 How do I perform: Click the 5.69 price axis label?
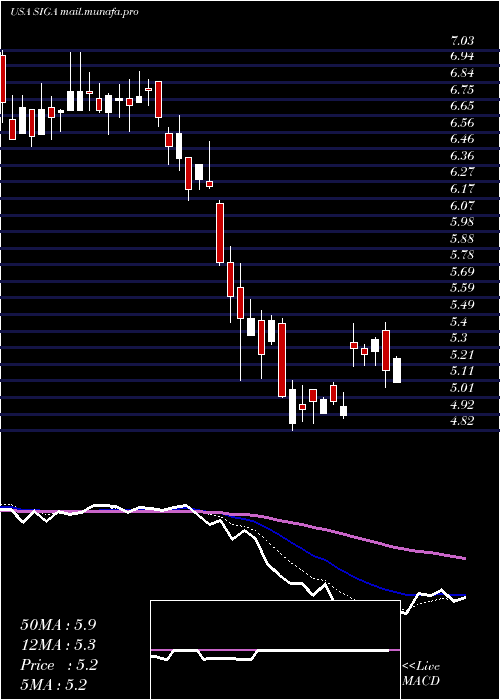point(462,272)
